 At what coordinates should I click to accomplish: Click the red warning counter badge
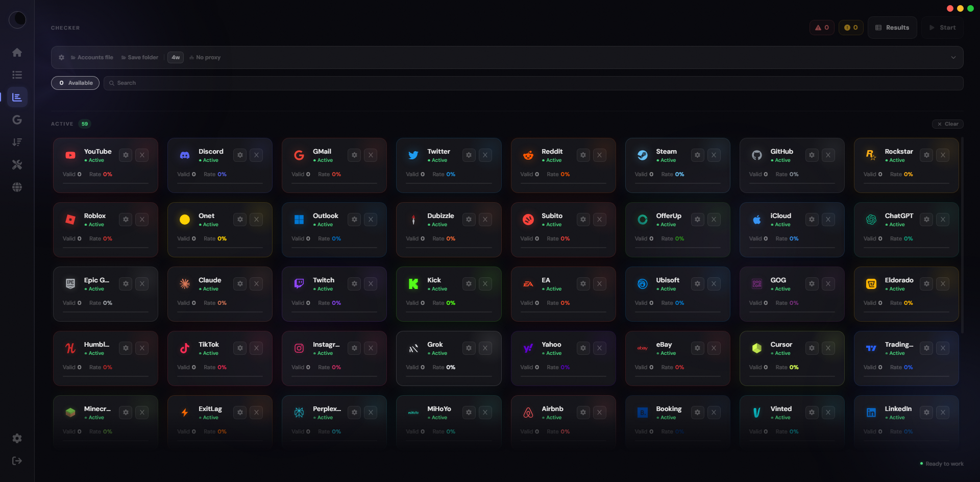pos(822,28)
